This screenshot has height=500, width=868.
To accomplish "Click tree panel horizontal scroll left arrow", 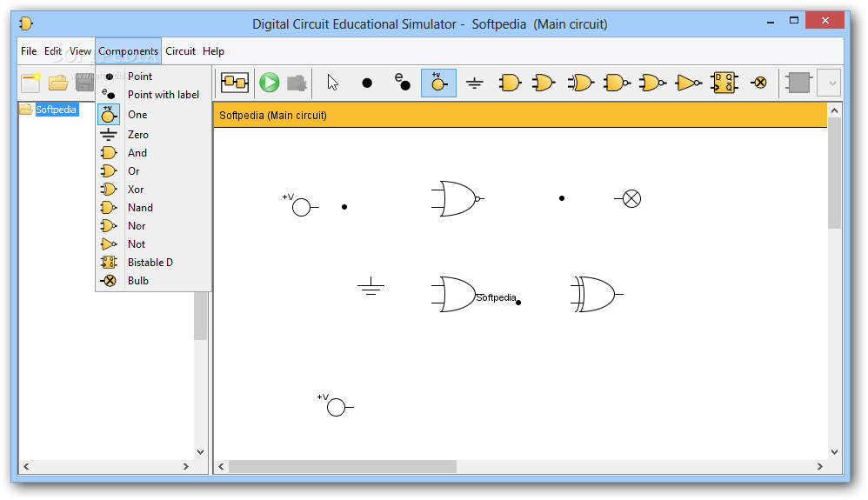I will point(26,466).
